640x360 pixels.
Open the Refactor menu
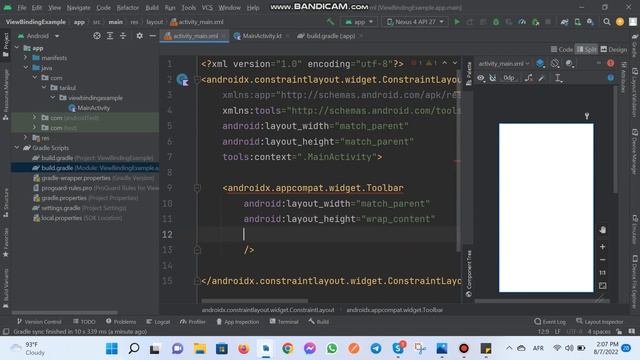click(x=127, y=7)
